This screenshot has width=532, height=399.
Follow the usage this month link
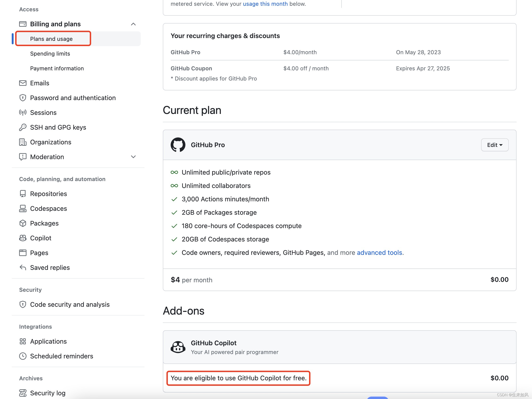(265, 4)
